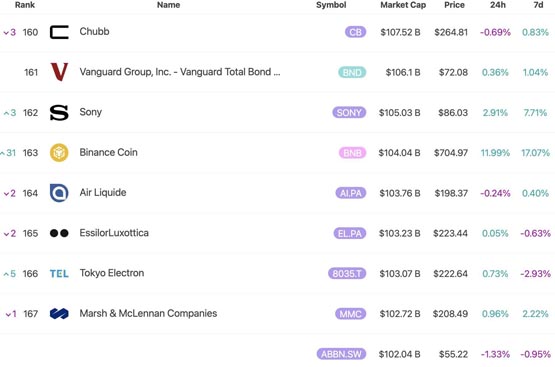
Task: Sort by the 24h column header
Action: tap(498, 5)
